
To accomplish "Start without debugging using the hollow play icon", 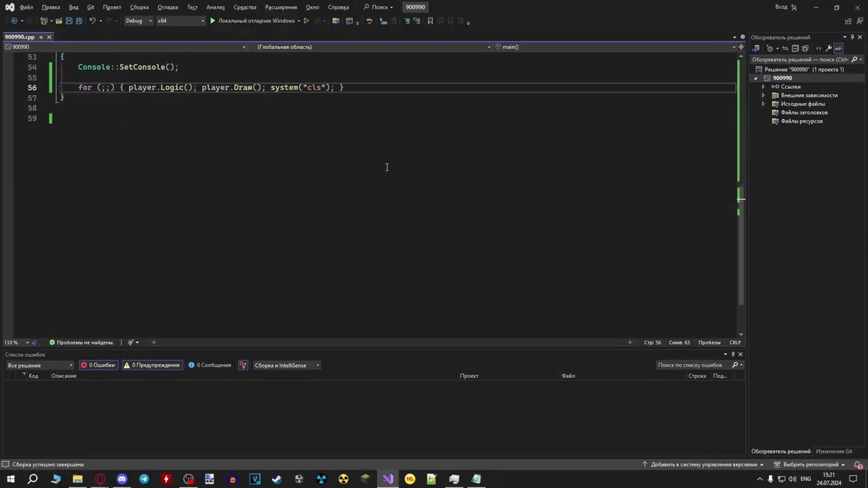I will (306, 21).
